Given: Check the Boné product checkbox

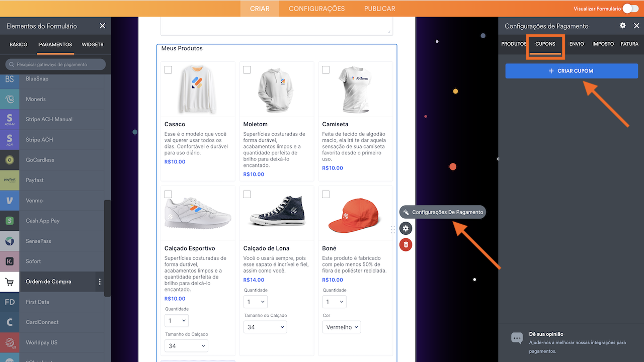Looking at the screenshot, I should (326, 194).
